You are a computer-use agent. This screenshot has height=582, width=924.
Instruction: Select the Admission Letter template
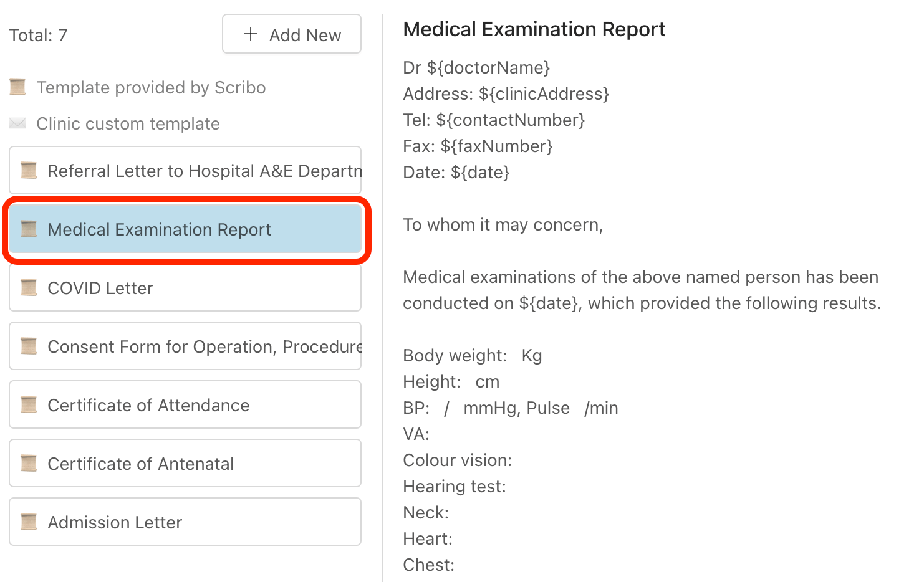[x=115, y=522]
